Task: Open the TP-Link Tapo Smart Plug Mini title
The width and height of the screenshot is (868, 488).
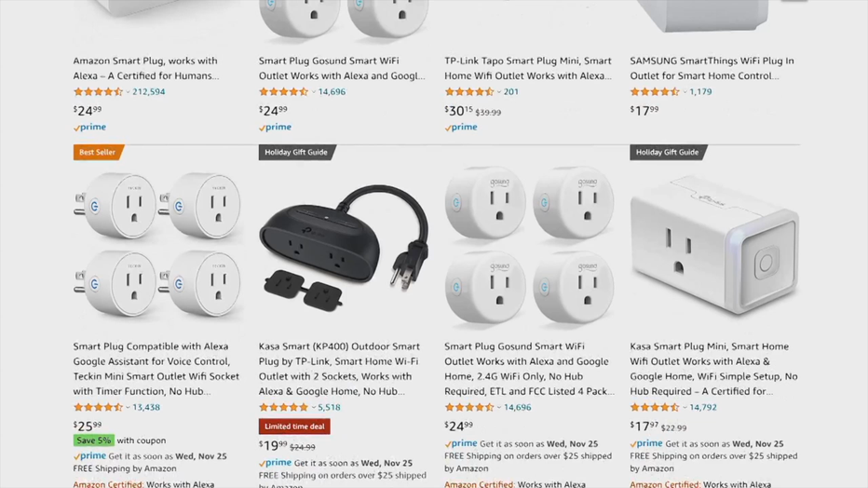Action: (x=528, y=68)
